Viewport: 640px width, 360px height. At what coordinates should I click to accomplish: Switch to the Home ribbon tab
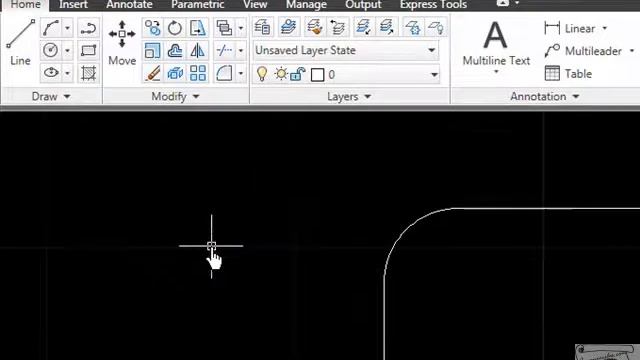[25, 5]
